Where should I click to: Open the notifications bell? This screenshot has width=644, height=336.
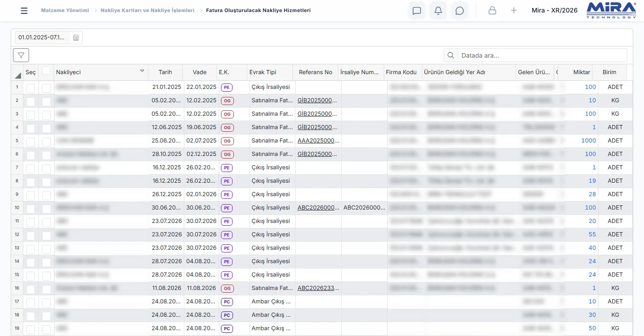438,11
